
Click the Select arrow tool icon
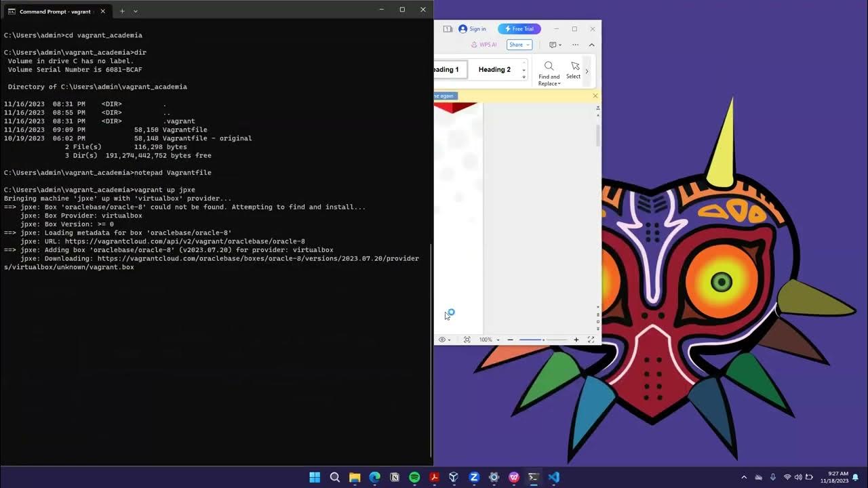point(574,66)
